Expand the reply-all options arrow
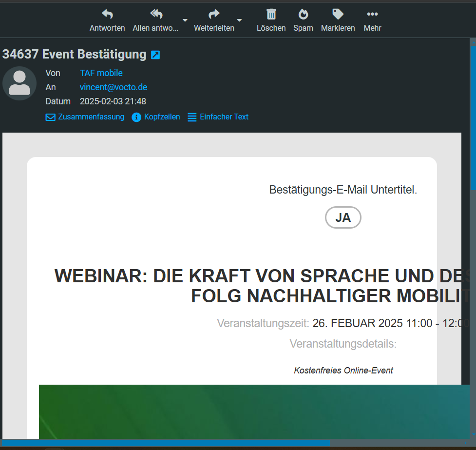This screenshot has height=450, width=476. click(x=185, y=20)
